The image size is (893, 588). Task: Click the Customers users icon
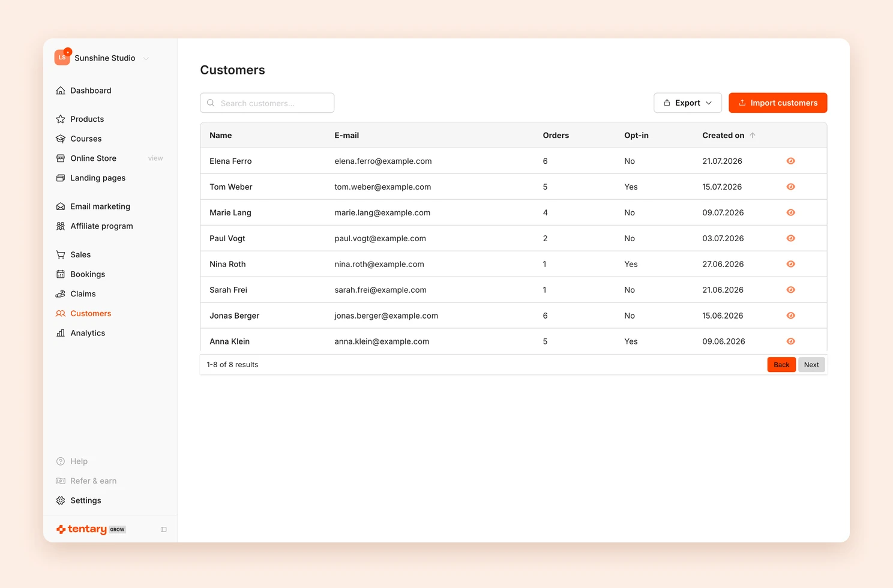(61, 313)
